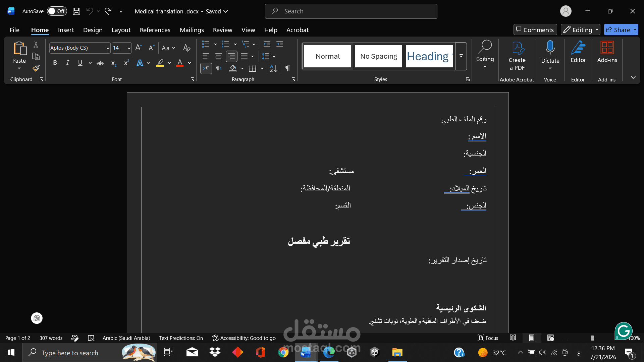The height and width of the screenshot is (362, 644).
Task: Set left-to-right text direction
Action: [206, 68]
